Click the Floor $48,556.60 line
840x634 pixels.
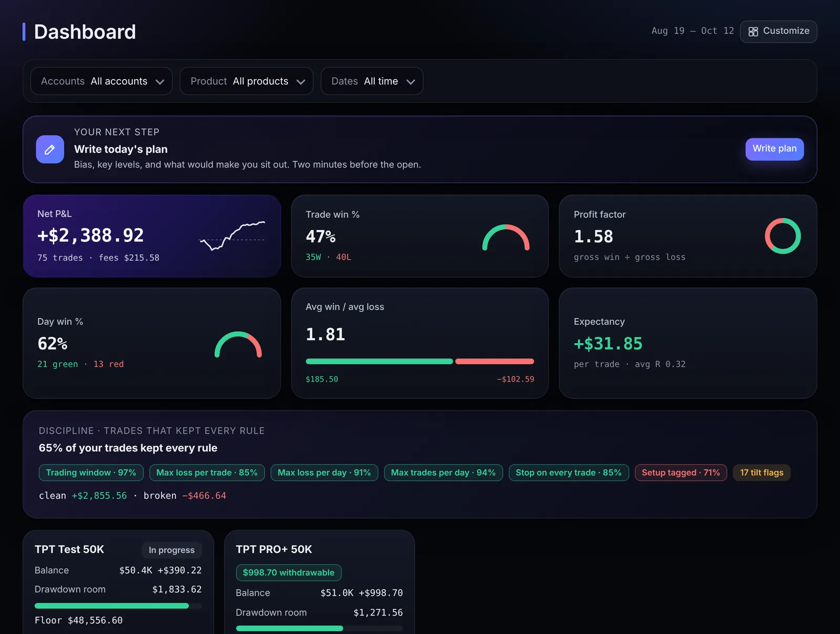click(79, 620)
